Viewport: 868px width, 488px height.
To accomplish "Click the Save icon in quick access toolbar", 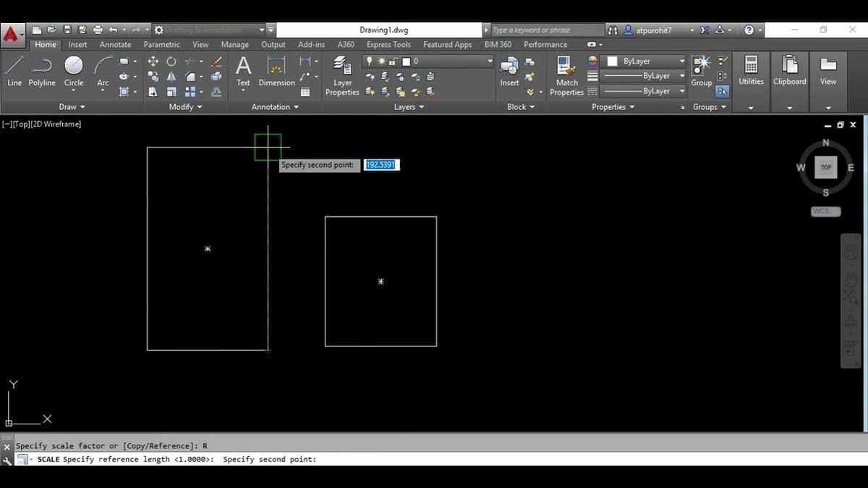I will tap(67, 30).
